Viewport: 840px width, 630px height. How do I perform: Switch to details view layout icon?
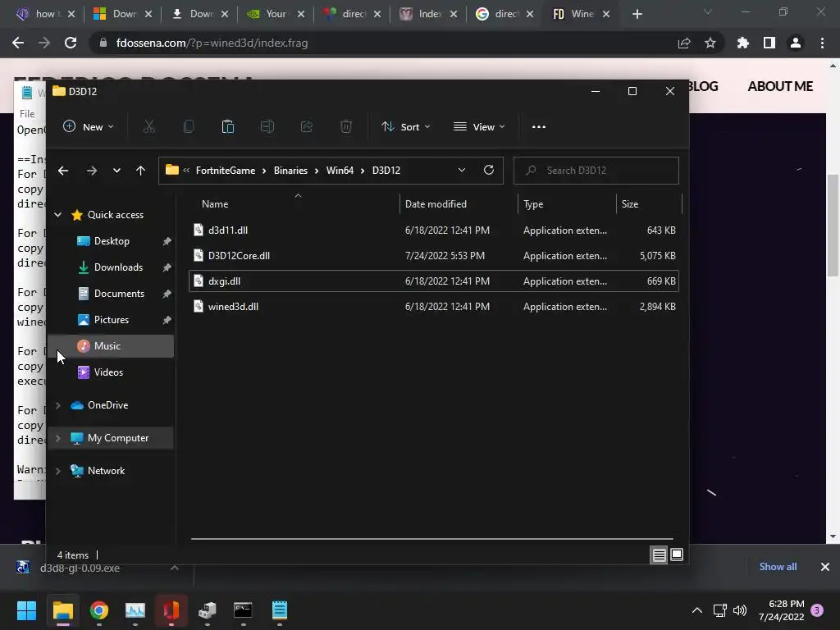pos(659,555)
